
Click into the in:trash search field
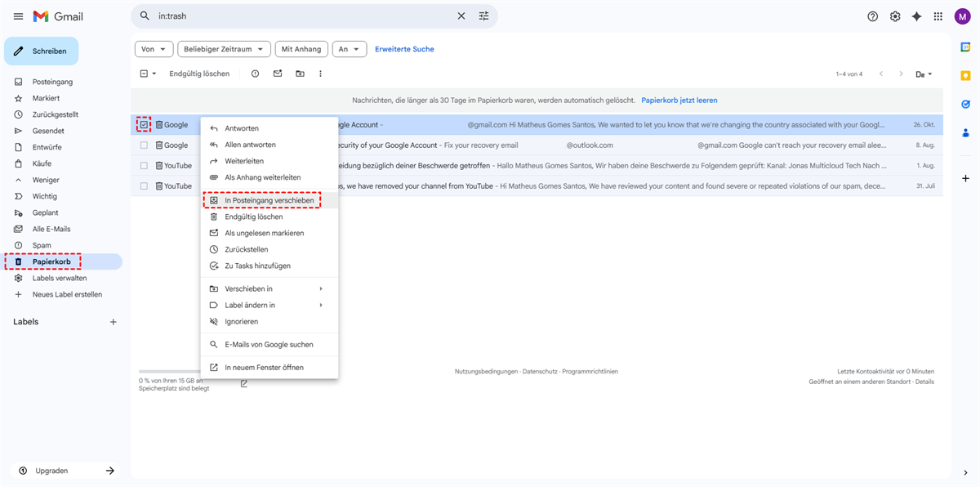(x=302, y=16)
